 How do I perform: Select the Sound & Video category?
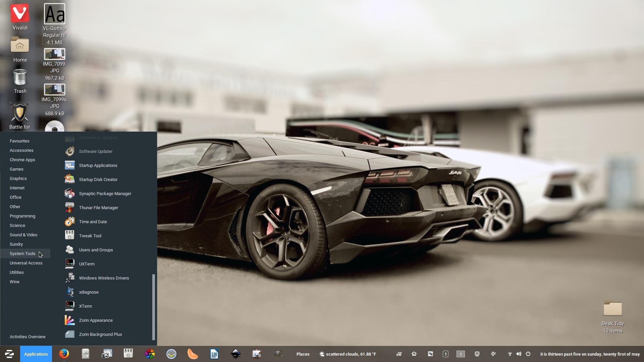23,235
